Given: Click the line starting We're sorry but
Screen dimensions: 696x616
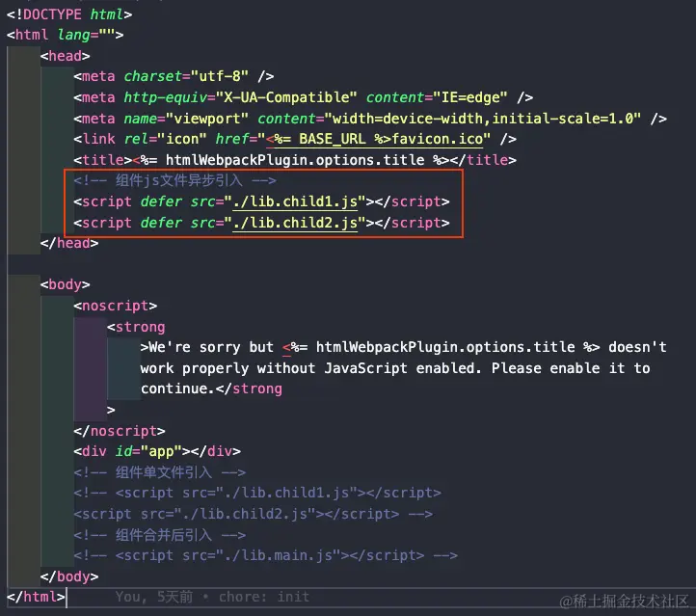Looking at the screenshot, I should click(404, 347).
